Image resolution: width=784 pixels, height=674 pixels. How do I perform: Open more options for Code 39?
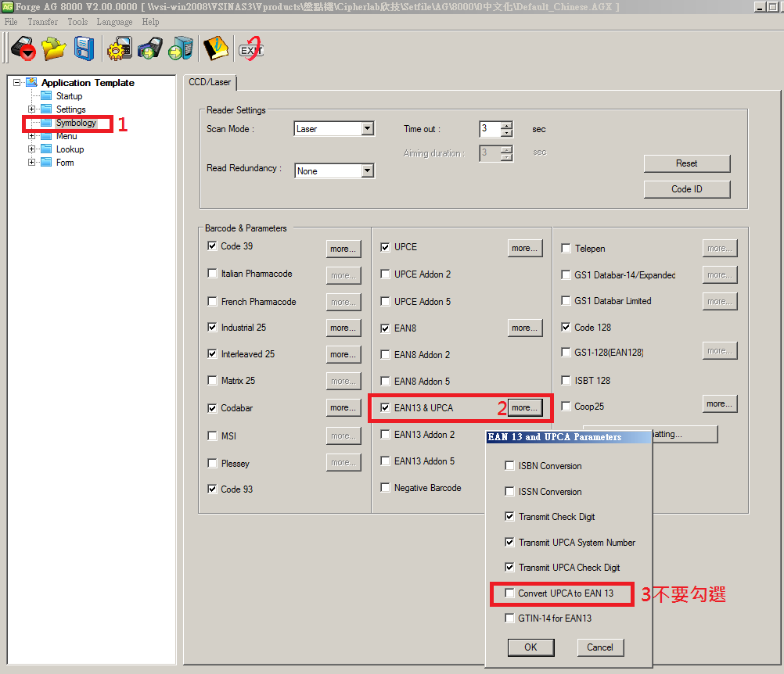343,249
